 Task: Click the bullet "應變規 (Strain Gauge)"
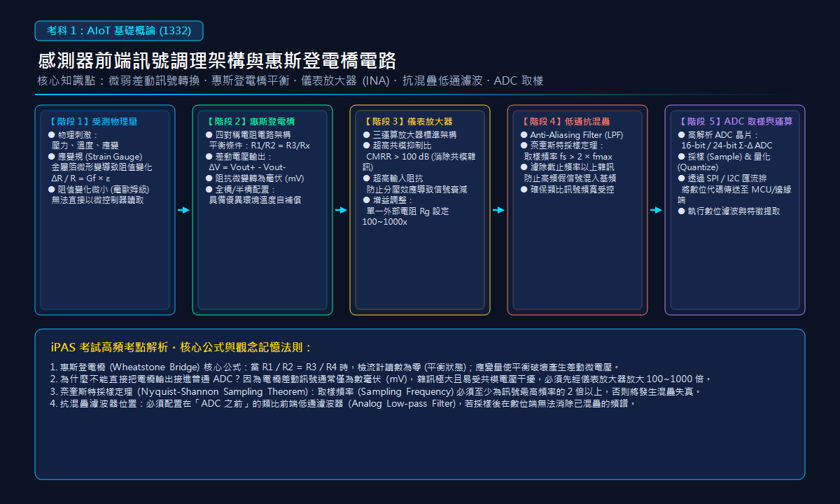[95, 156]
